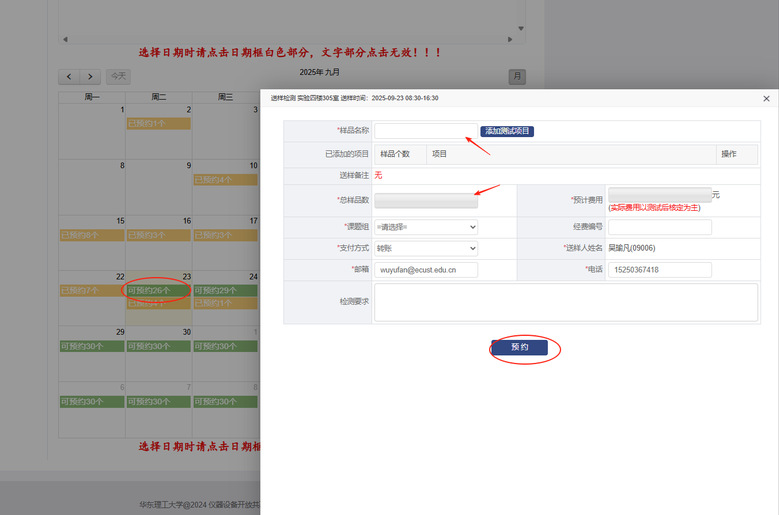Screen dimensions: 779x515
Task: Go to previous month in calendar
Action: pyautogui.click(x=69, y=77)
